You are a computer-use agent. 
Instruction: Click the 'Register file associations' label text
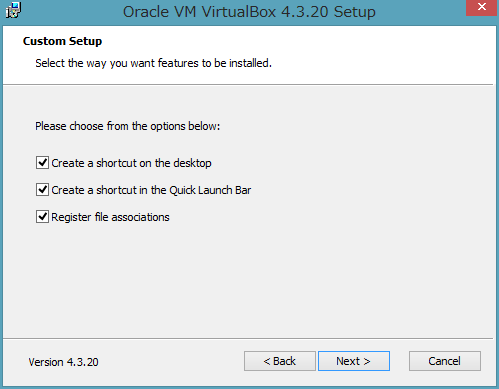click(110, 217)
